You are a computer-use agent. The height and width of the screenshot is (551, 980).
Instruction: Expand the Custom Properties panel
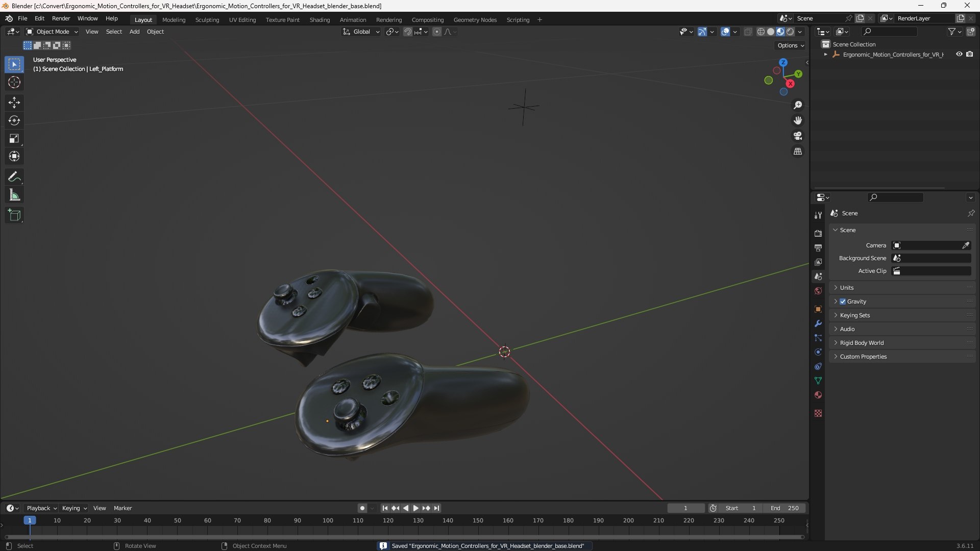(x=902, y=357)
